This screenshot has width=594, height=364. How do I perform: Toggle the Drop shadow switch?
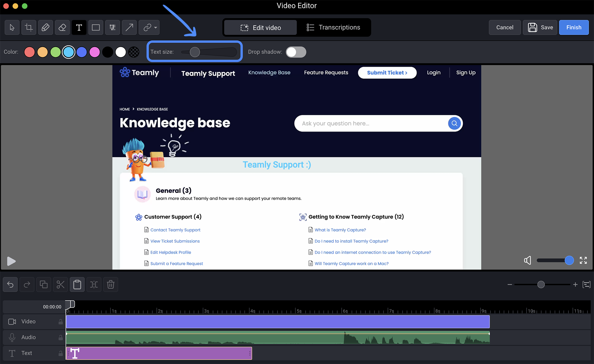click(296, 52)
